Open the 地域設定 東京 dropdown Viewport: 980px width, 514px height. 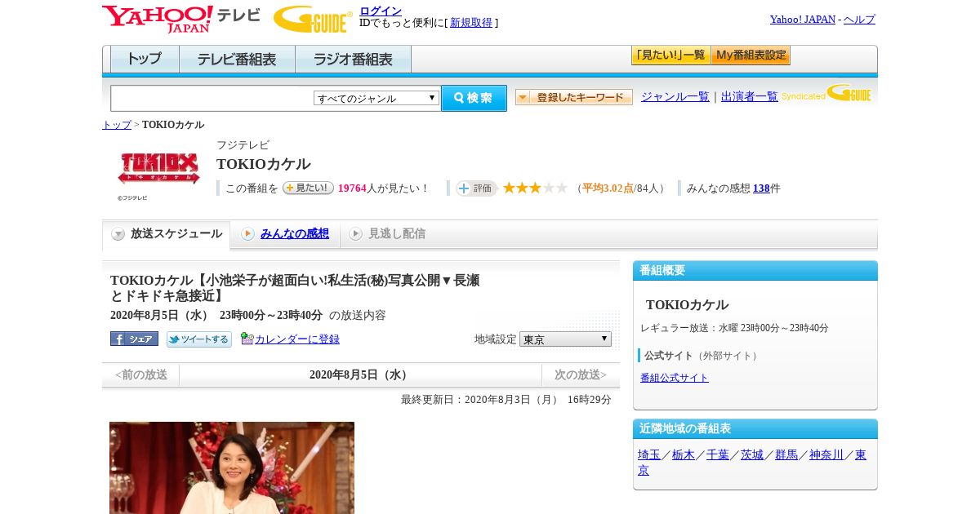565,339
